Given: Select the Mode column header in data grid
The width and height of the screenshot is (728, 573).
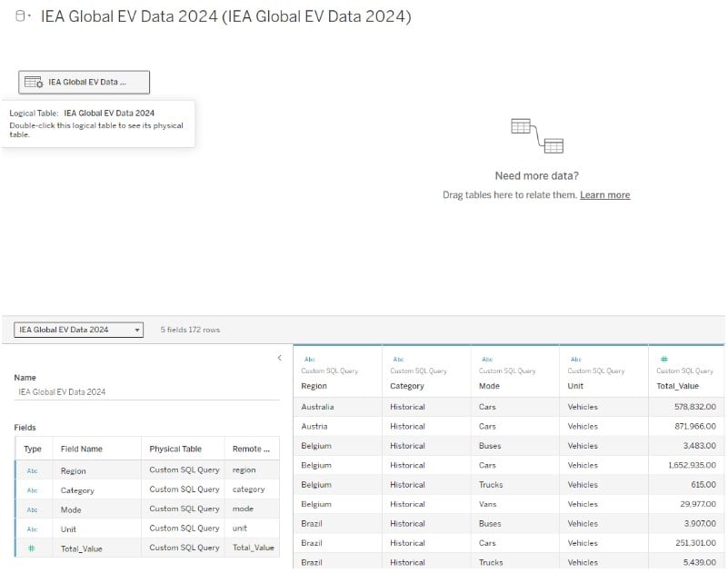Looking at the screenshot, I should [489, 386].
